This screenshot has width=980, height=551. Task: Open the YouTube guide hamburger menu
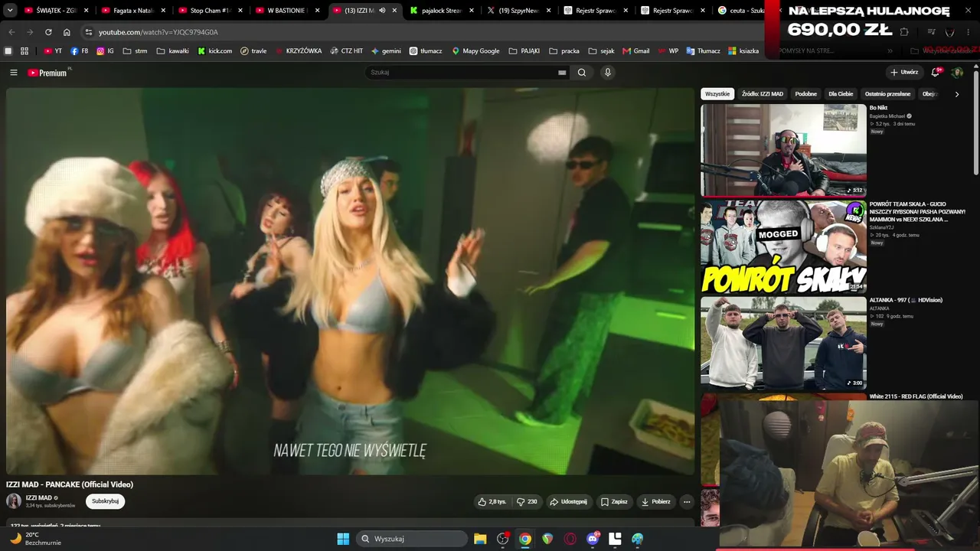point(13,73)
